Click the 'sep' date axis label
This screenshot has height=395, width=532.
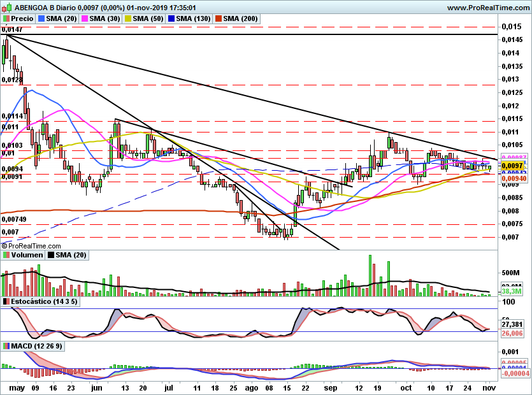click(331, 388)
